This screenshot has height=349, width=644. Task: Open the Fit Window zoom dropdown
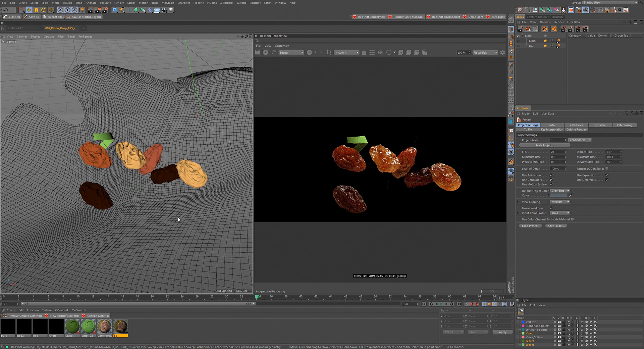[485, 53]
